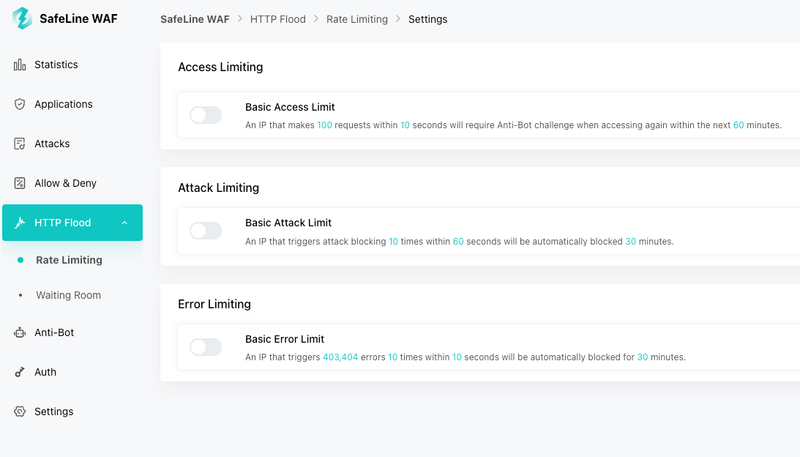Screen dimensions: 800x457
Task: Open the Attacks log icon
Action: click(x=19, y=144)
